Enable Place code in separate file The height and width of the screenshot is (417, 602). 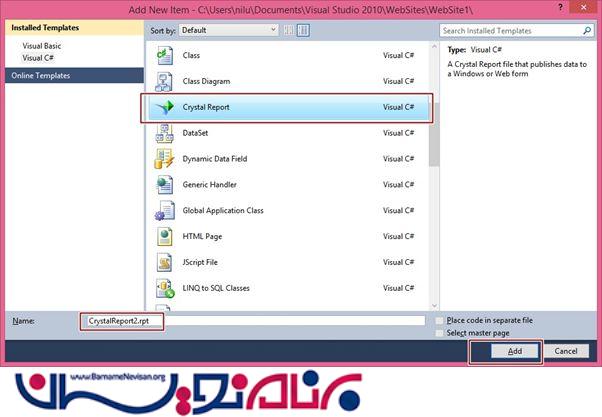440,320
